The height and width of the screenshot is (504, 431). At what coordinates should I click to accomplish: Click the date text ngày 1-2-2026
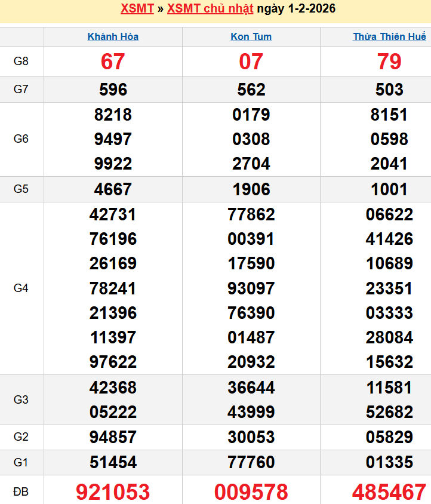click(x=296, y=8)
